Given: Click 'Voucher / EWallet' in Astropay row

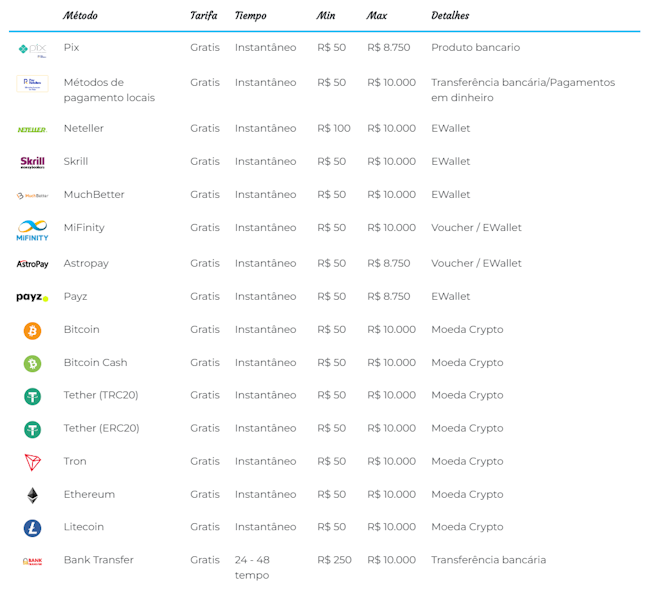Looking at the screenshot, I should (476, 263).
